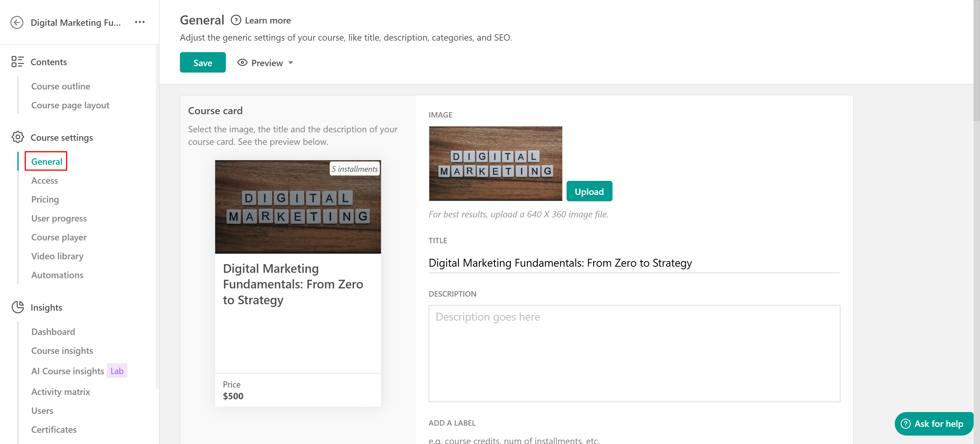The width and height of the screenshot is (980, 444).
Task: Click into the Description text area
Action: pos(634,353)
